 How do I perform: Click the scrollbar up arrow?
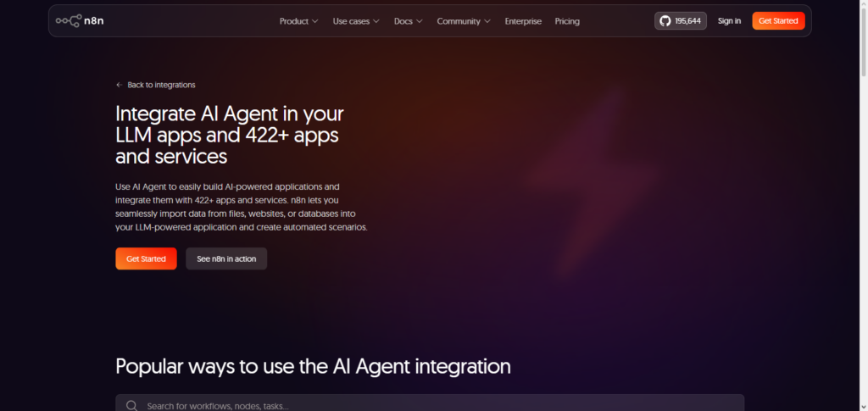pos(863,4)
